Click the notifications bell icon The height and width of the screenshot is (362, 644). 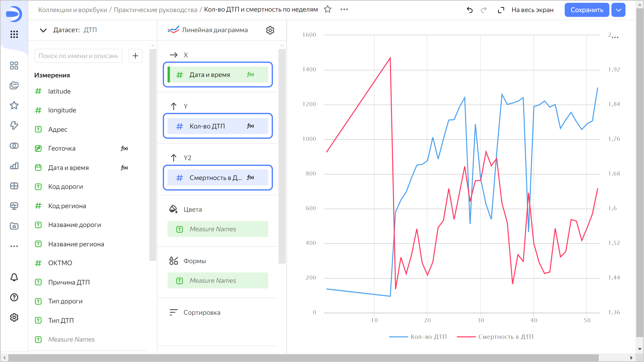click(14, 277)
